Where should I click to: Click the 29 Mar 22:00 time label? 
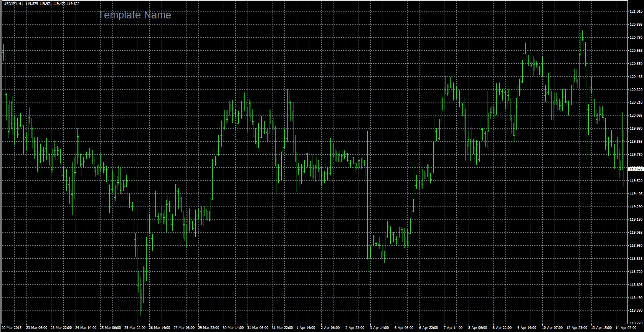point(208,328)
